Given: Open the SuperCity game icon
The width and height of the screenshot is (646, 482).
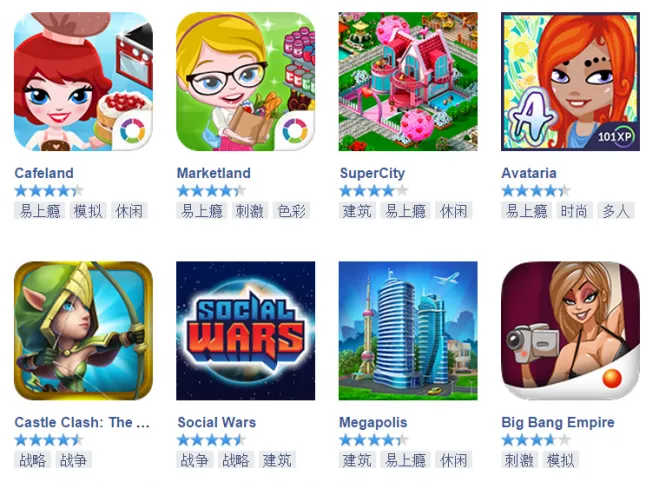Looking at the screenshot, I should tap(408, 82).
